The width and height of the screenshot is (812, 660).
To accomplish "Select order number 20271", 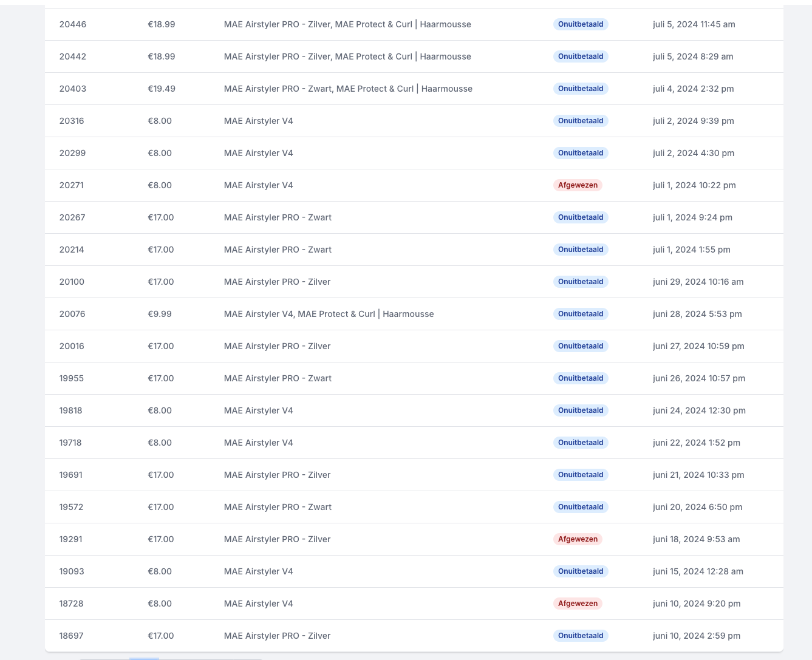I will [x=72, y=185].
